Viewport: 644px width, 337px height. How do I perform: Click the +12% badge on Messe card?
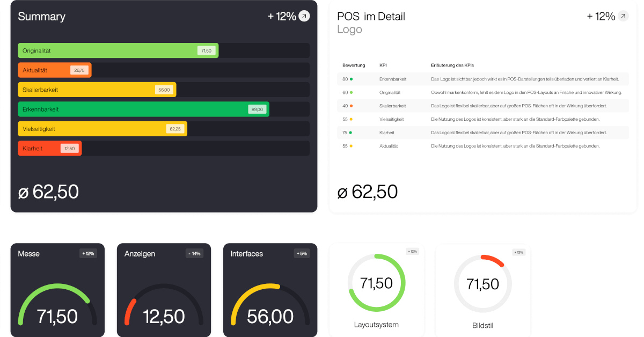point(88,253)
